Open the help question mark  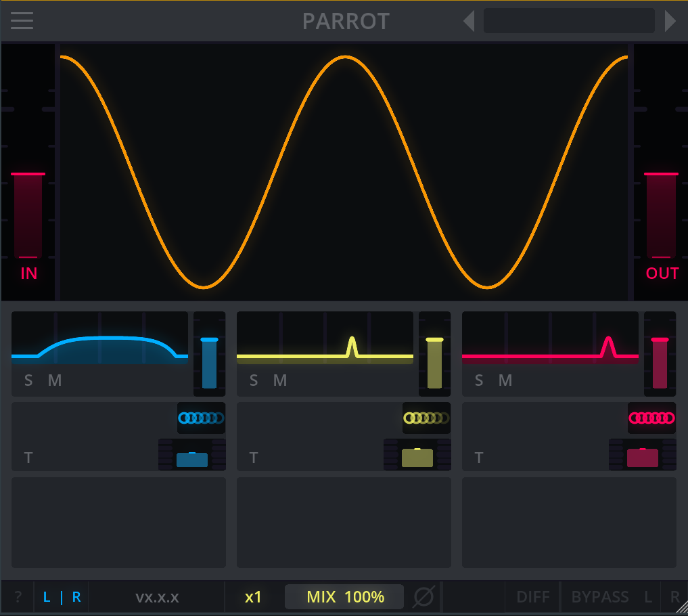coord(18,596)
